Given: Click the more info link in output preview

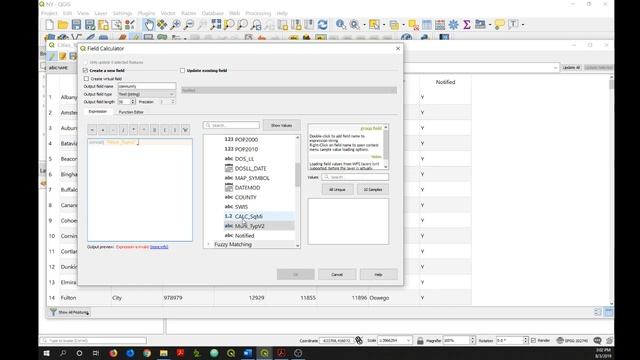Looking at the screenshot, I should (x=159, y=247).
